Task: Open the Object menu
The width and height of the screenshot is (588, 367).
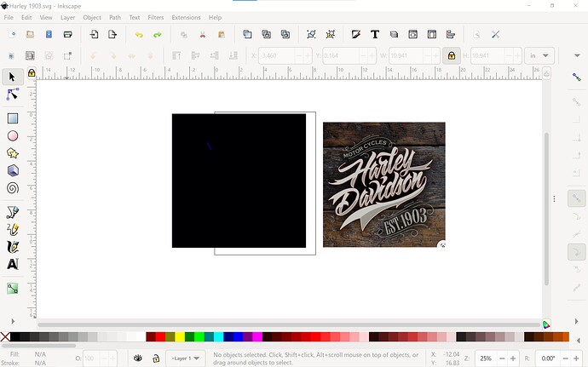Action: pyautogui.click(x=92, y=17)
